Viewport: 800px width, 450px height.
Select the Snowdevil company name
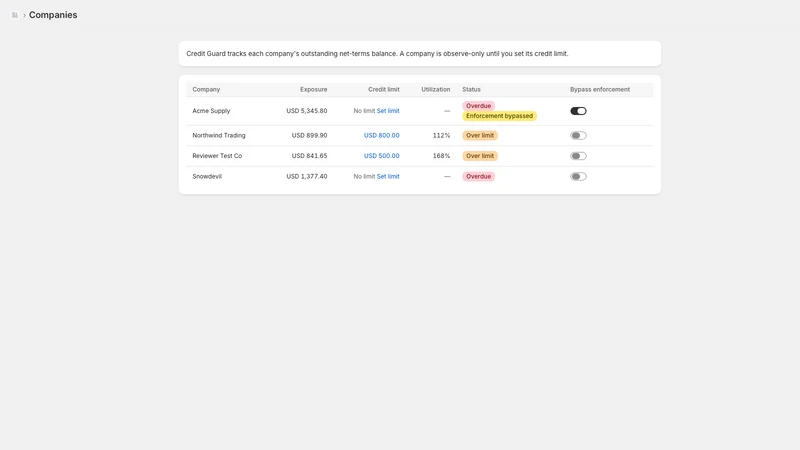(207, 176)
